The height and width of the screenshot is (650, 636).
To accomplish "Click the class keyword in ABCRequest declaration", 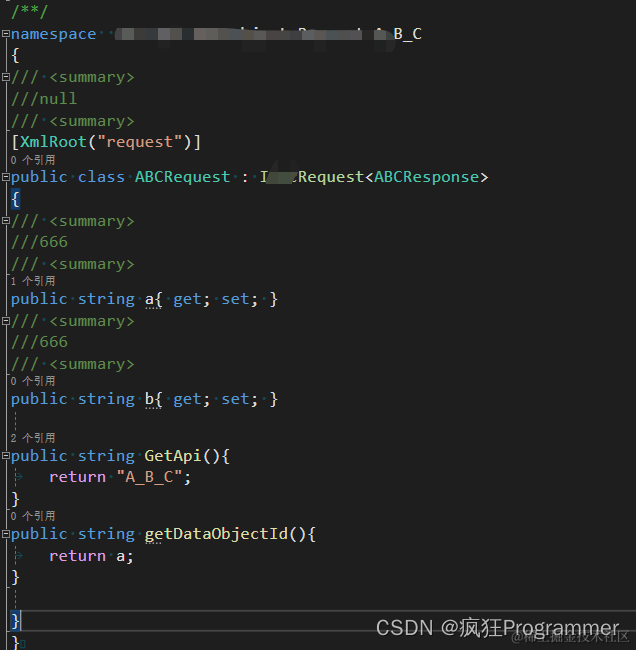I will (101, 177).
